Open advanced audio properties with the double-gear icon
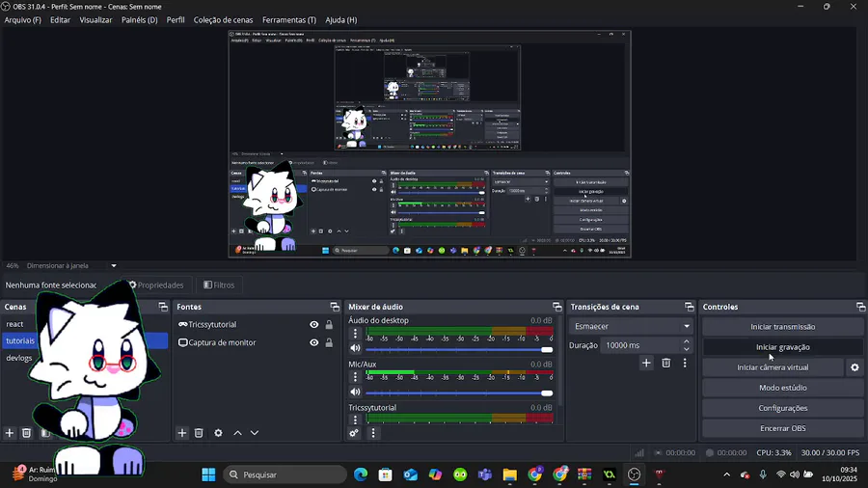 (x=354, y=433)
